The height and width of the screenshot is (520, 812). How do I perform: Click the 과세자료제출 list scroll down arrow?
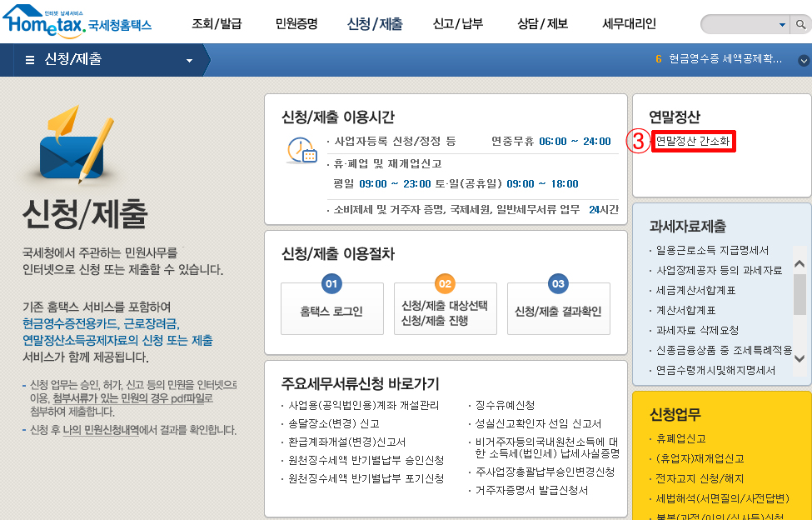click(800, 357)
